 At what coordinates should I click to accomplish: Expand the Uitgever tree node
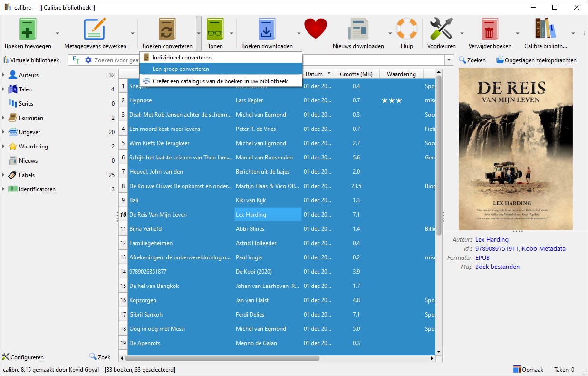point(4,132)
